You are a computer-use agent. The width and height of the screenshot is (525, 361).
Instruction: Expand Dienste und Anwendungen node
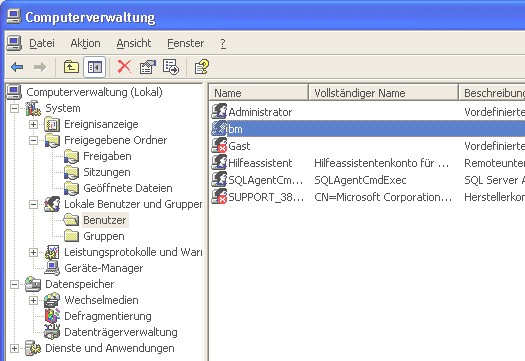click(x=14, y=348)
